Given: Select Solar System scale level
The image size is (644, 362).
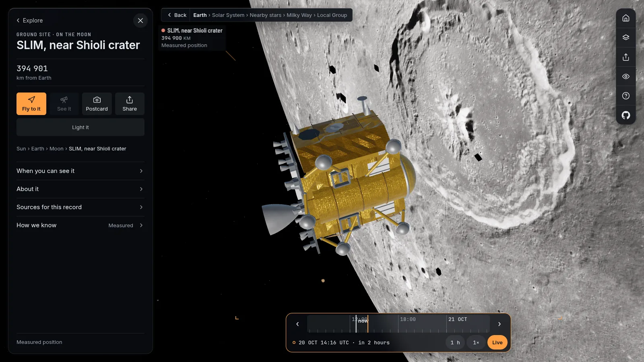Looking at the screenshot, I should tap(228, 15).
